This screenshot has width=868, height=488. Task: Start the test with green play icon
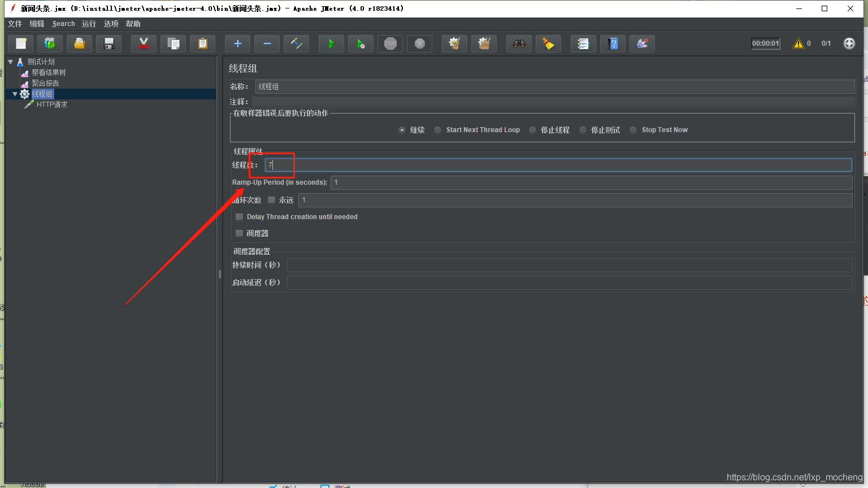point(331,43)
